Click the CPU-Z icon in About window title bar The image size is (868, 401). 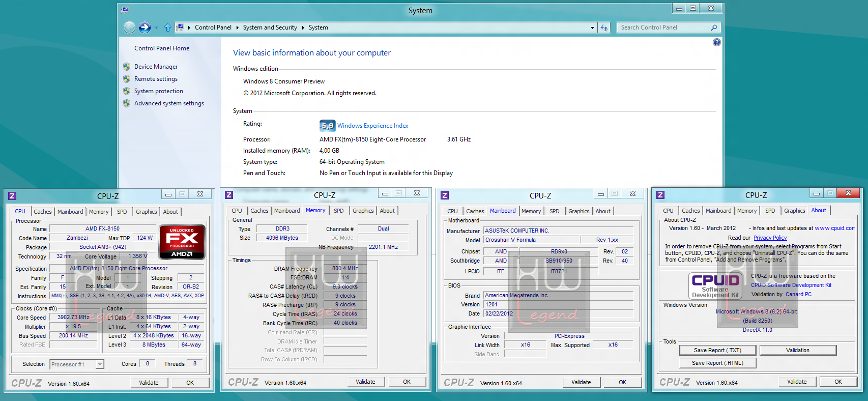coord(660,195)
